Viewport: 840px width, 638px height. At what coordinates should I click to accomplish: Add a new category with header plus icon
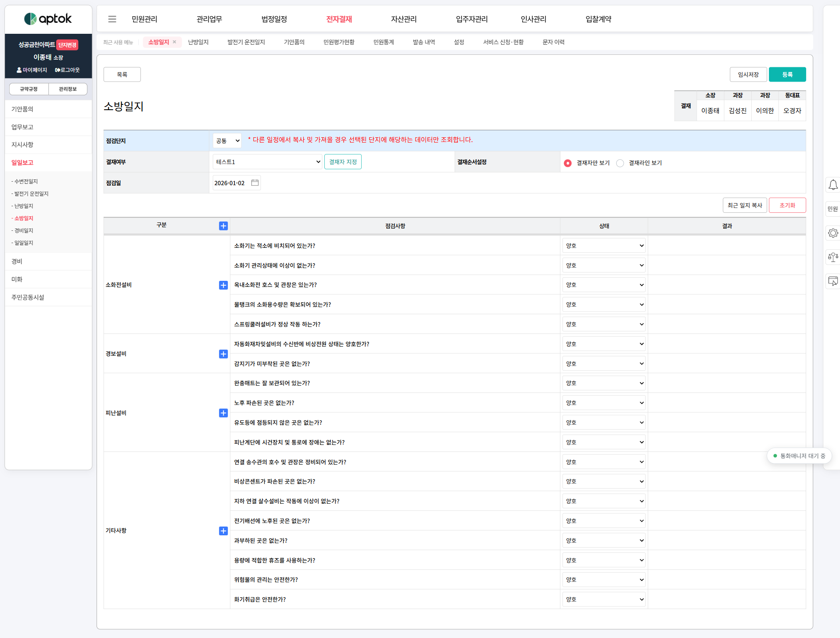point(223,226)
